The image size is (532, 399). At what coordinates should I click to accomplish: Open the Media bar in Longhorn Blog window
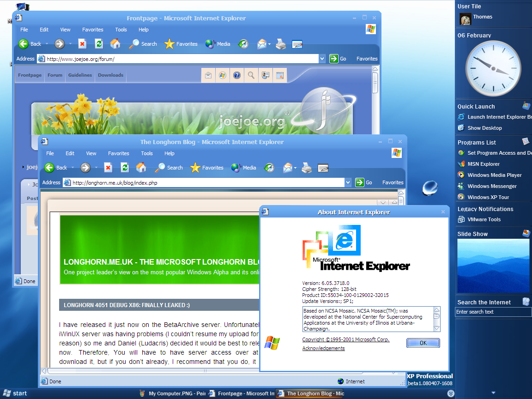[x=244, y=168]
